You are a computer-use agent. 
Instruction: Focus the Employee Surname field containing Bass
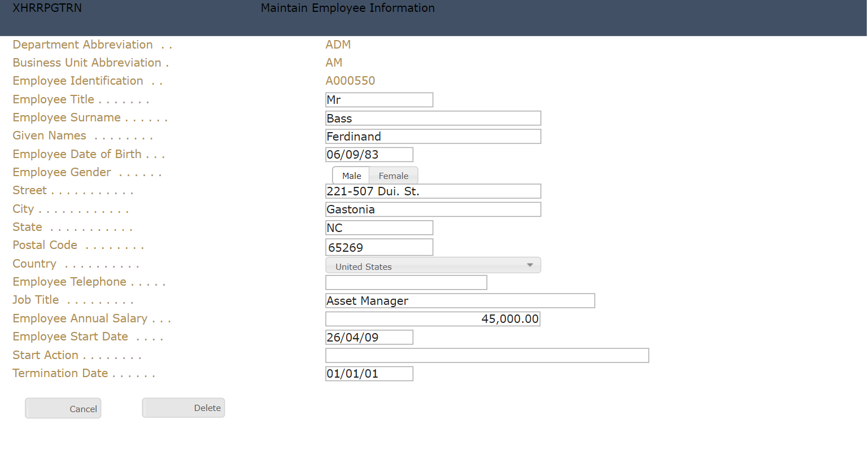(433, 118)
